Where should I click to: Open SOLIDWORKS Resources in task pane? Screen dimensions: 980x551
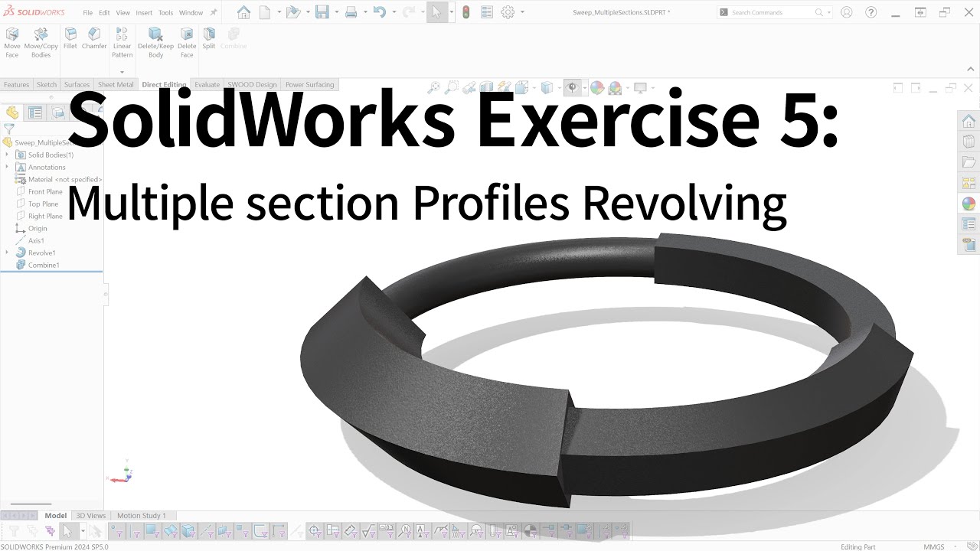coord(969,121)
